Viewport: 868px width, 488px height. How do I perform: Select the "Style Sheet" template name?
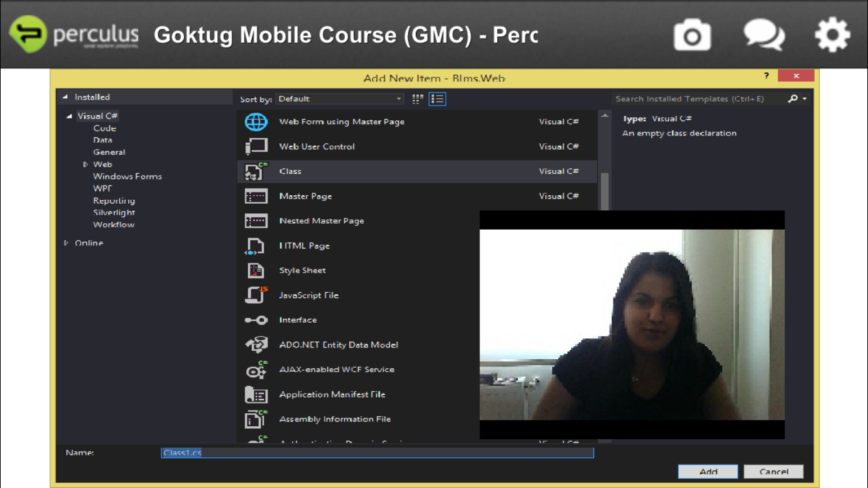[x=303, y=271]
